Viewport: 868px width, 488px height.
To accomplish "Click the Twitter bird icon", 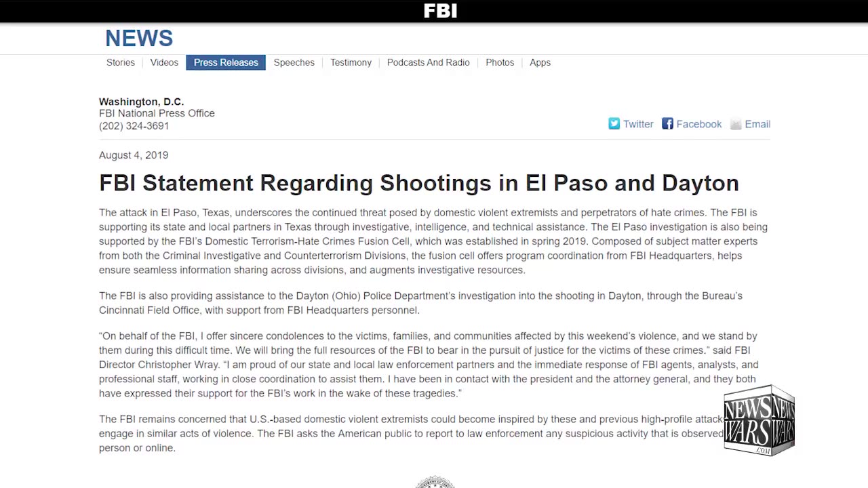I will click(x=614, y=123).
